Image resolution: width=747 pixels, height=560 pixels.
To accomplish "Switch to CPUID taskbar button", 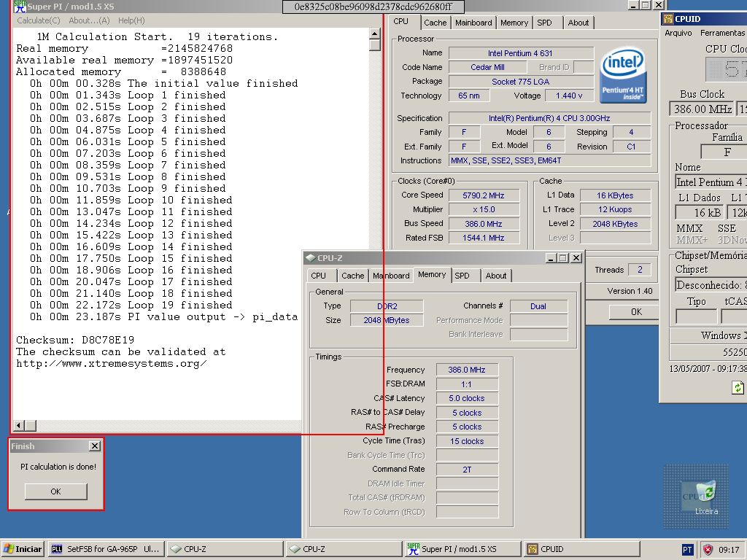I will pos(581,549).
